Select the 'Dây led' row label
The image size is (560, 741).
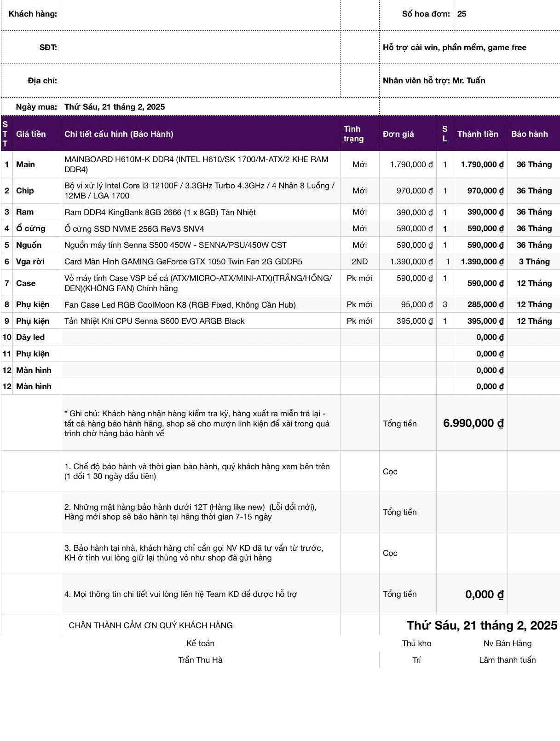[x=30, y=337]
